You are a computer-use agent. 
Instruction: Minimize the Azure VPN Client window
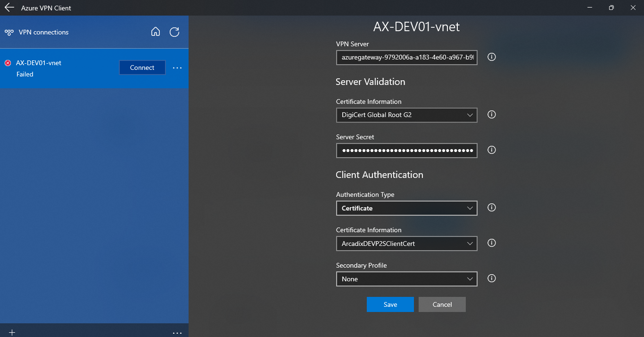pos(590,8)
